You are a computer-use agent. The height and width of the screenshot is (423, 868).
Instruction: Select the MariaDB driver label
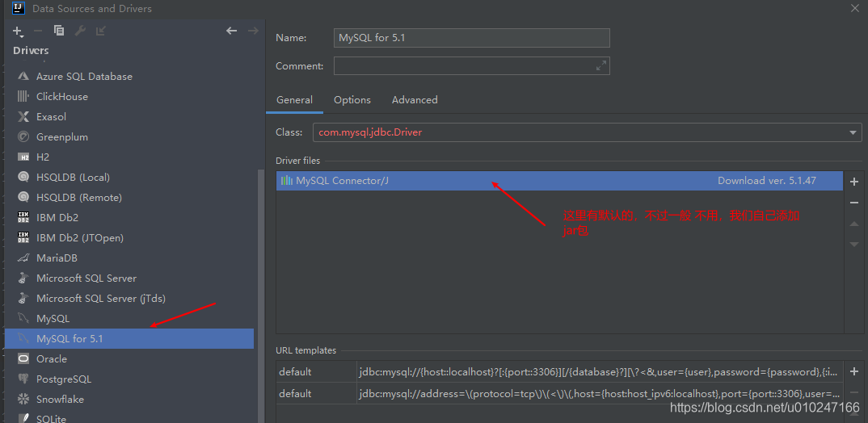[57, 258]
